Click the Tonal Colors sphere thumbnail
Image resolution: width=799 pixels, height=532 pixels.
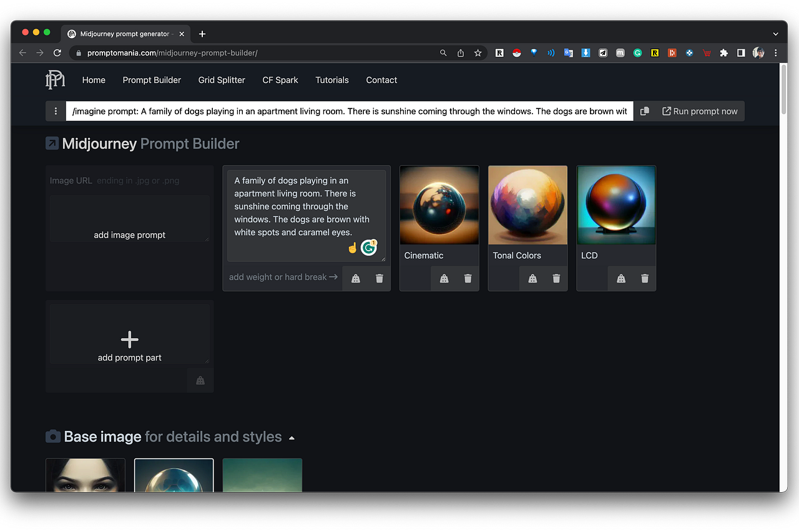[x=528, y=205]
